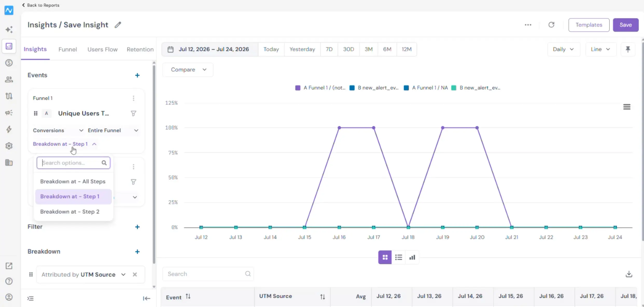Open Conversions metric dropdown
Image resolution: width=644 pixels, height=307 pixels.
click(58, 130)
